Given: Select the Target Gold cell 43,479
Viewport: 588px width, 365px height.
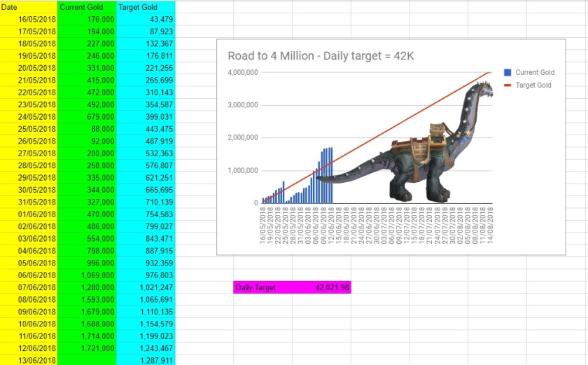Looking at the screenshot, I should pyautogui.click(x=145, y=20).
